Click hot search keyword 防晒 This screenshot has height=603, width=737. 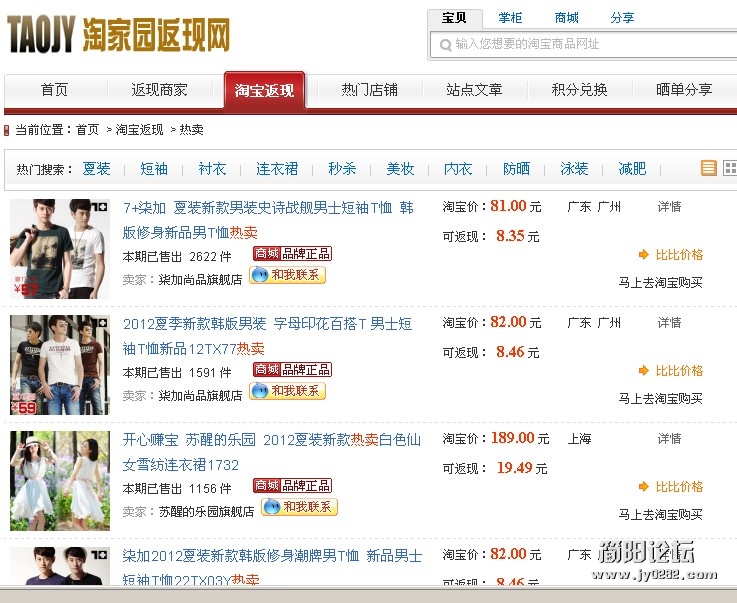click(516, 168)
